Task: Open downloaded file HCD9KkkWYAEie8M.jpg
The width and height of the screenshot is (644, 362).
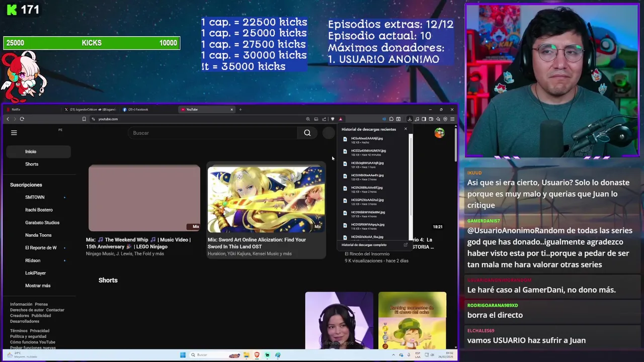Action: (375, 214)
